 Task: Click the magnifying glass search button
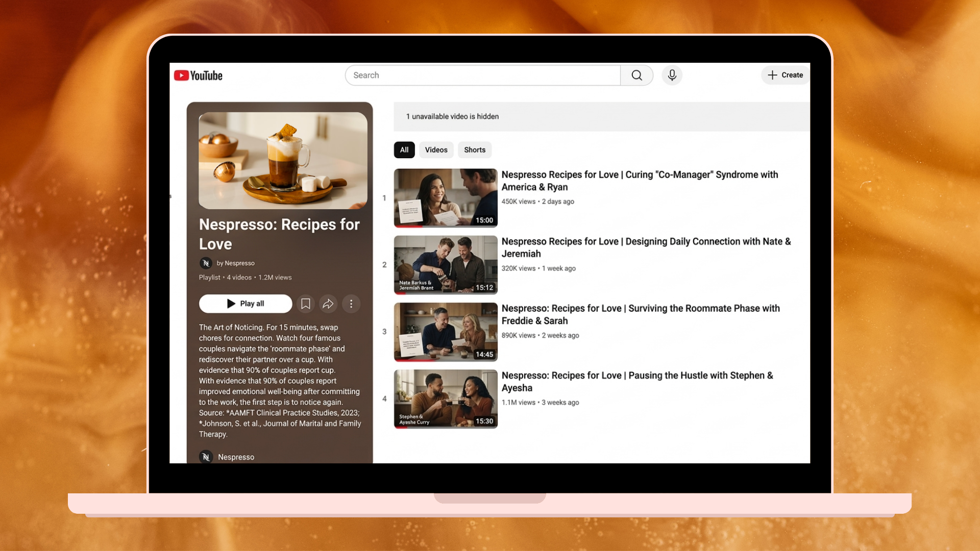pos(636,76)
